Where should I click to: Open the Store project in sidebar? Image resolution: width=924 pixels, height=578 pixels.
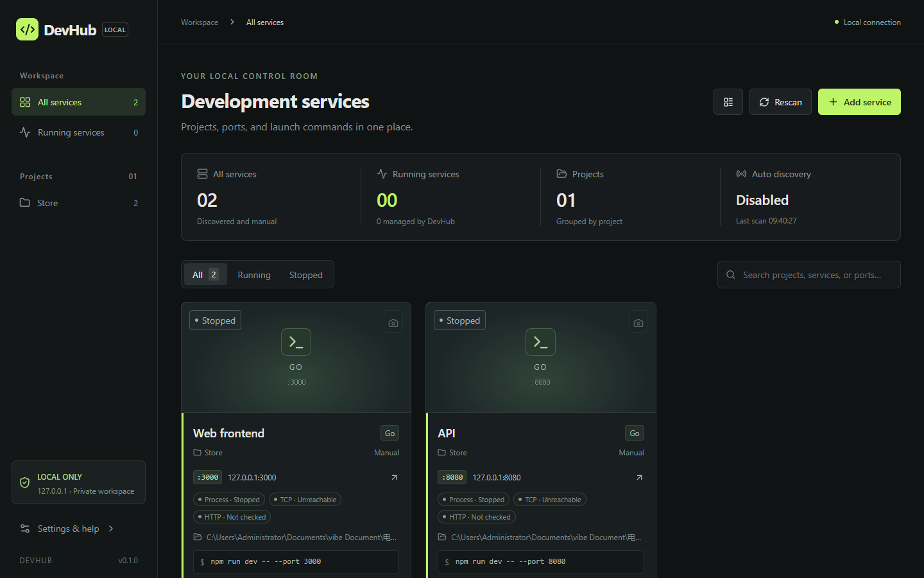point(78,203)
